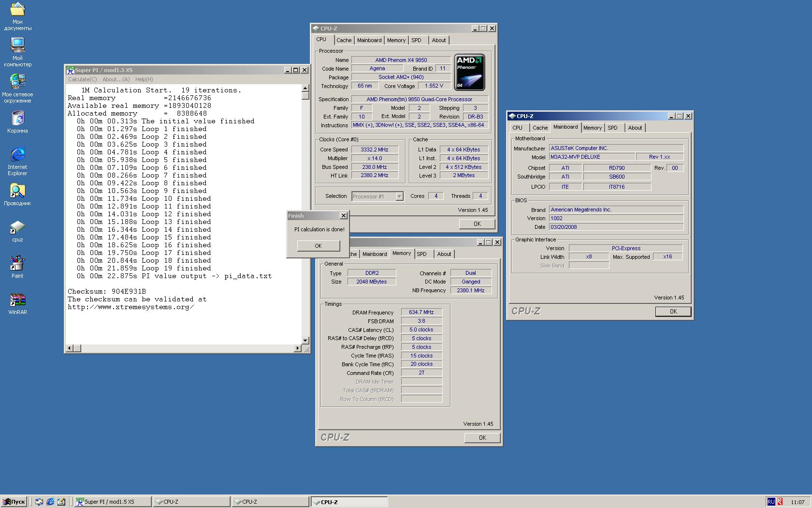
Task: Click Super PI vertical scrollbar down arrow
Action: pyautogui.click(x=305, y=341)
